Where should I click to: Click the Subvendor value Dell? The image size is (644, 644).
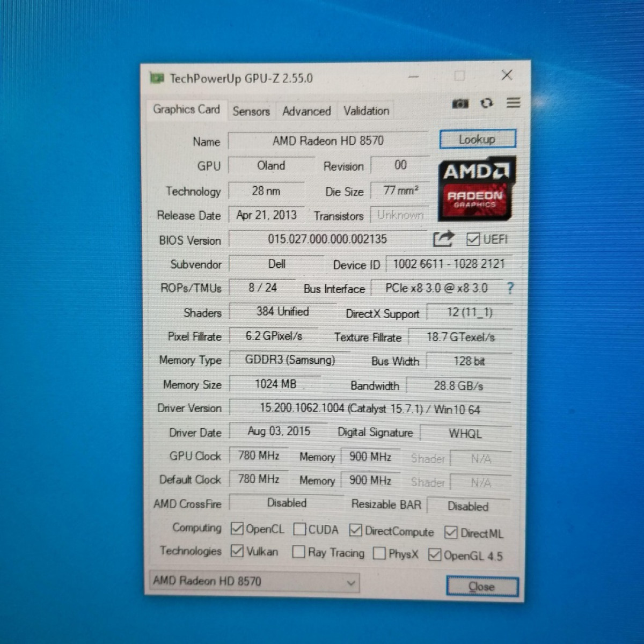(x=276, y=264)
